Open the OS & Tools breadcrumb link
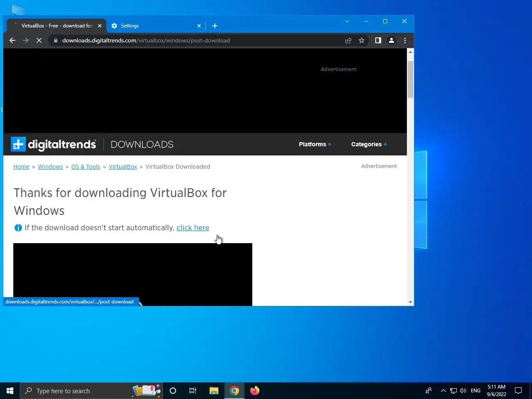 [x=86, y=167]
